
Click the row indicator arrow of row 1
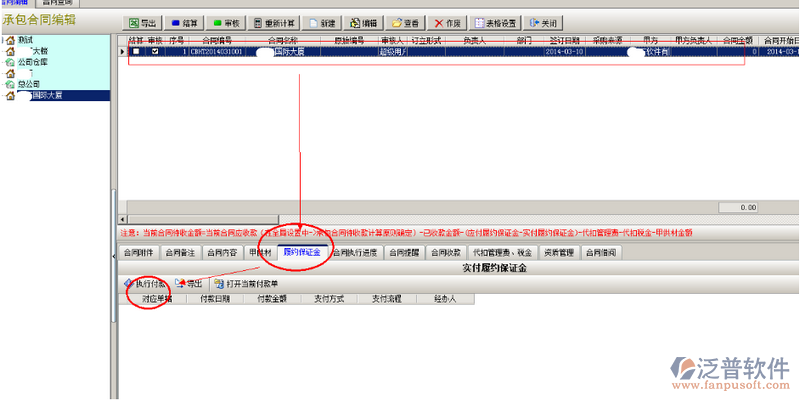122,52
